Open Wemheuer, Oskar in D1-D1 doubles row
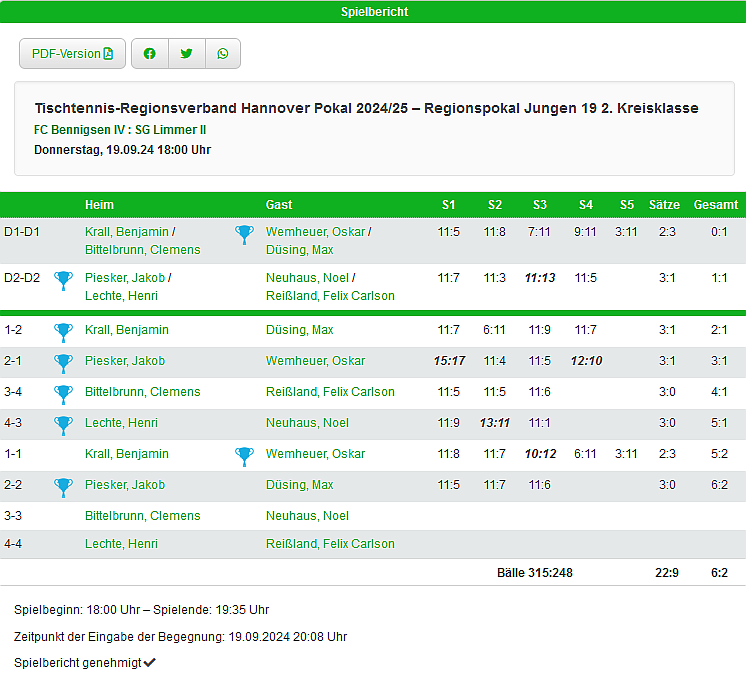The image size is (746, 679). pos(315,232)
